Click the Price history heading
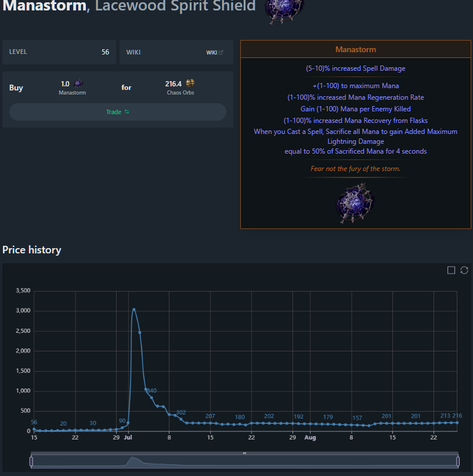 click(31, 250)
